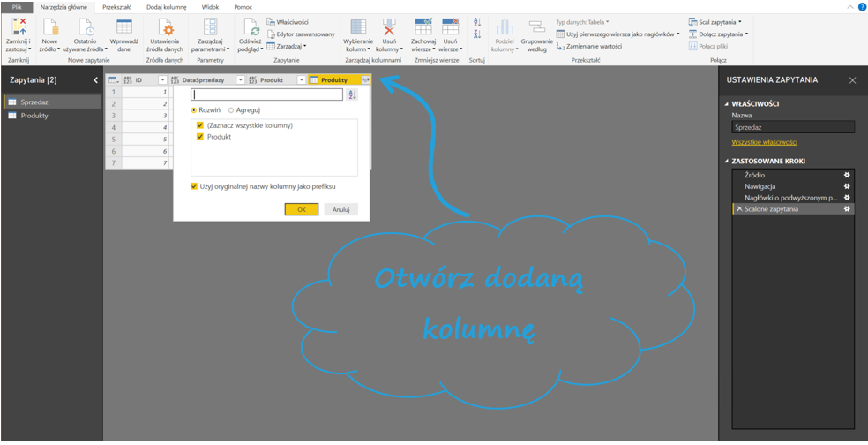Image resolution: width=868 pixels, height=445 pixels.
Task: Confirm the column expansion with OK
Action: click(x=301, y=209)
